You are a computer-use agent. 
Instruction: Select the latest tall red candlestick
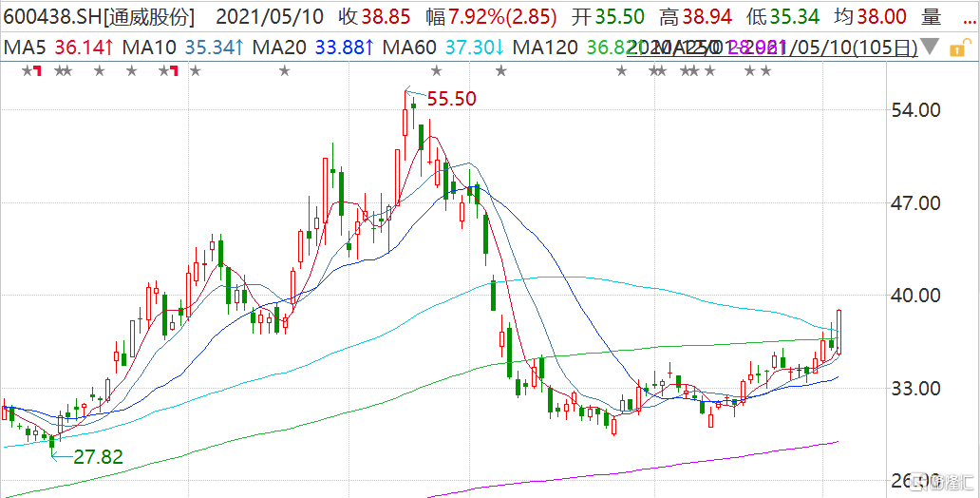(839, 332)
